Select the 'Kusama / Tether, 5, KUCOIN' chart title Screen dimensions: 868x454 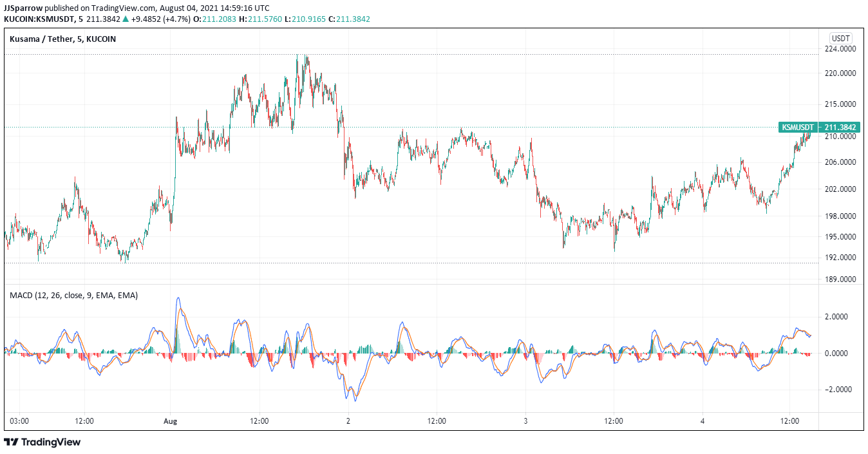[63, 39]
